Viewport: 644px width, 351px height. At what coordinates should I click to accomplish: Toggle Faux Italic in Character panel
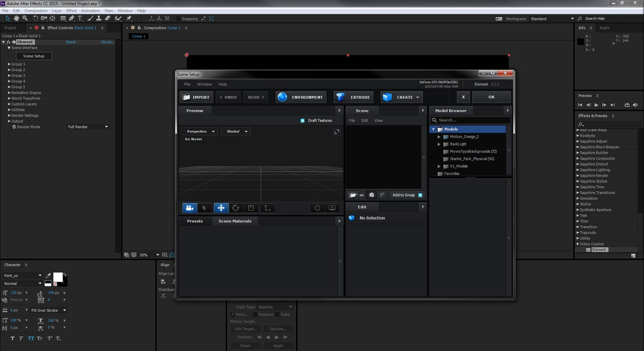[21, 338]
